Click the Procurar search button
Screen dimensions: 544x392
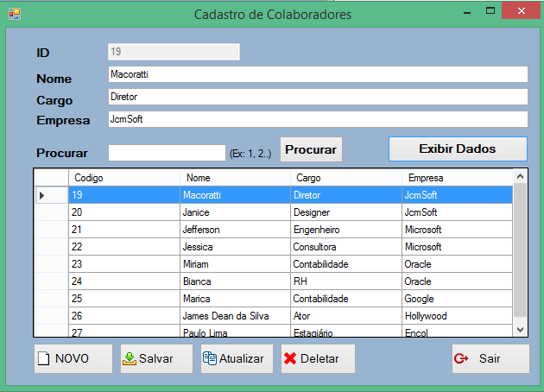tap(311, 149)
